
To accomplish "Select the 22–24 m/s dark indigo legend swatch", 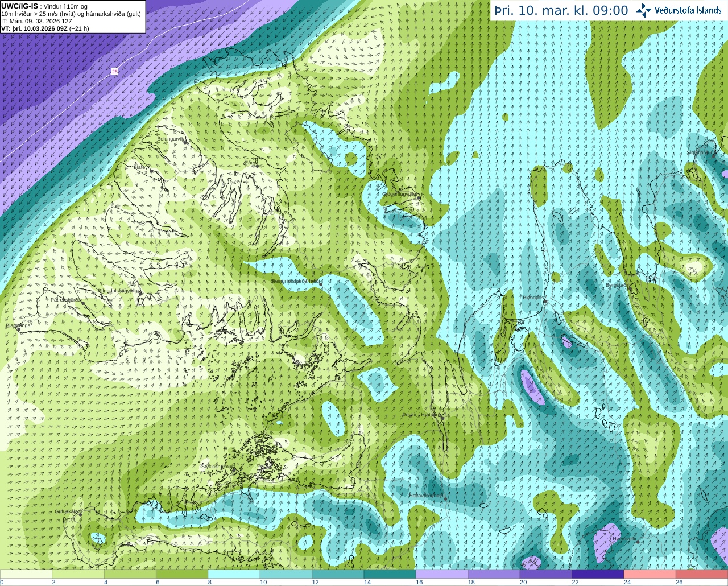I will (598, 574).
